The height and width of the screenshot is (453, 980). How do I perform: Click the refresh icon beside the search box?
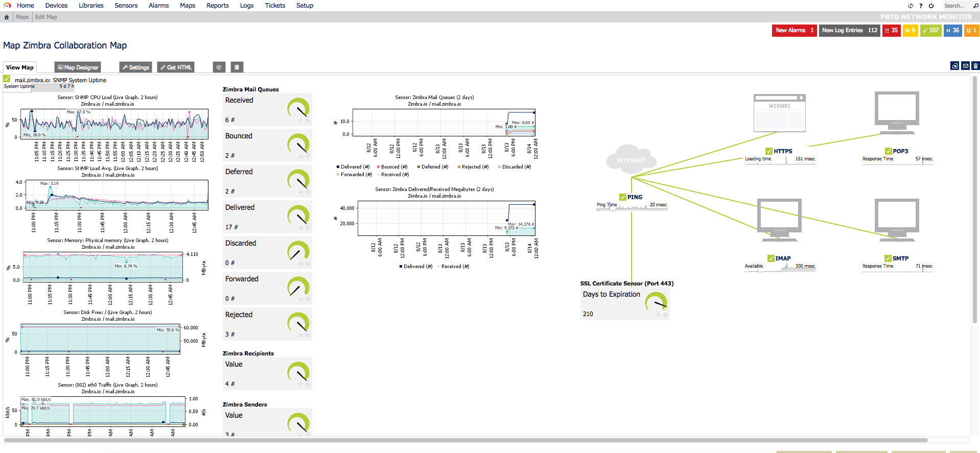point(911,6)
